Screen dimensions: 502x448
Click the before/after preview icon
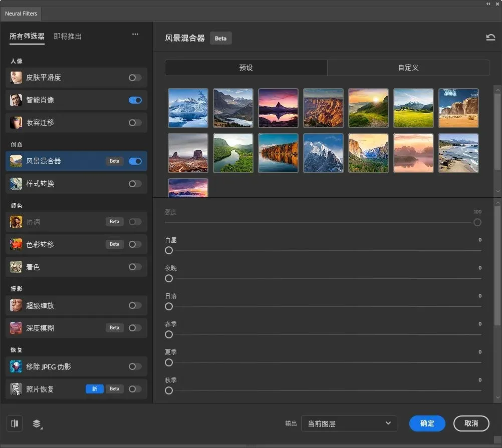click(x=15, y=423)
